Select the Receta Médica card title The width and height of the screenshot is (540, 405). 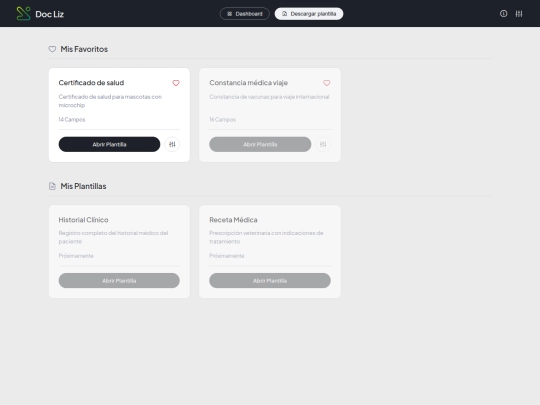(233, 220)
